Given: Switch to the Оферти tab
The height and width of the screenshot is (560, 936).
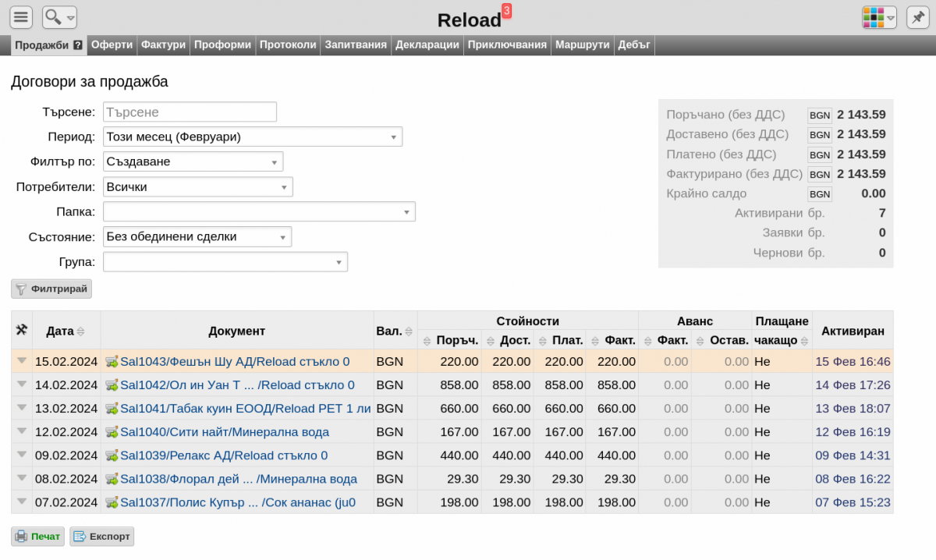Looking at the screenshot, I should tap(112, 45).
